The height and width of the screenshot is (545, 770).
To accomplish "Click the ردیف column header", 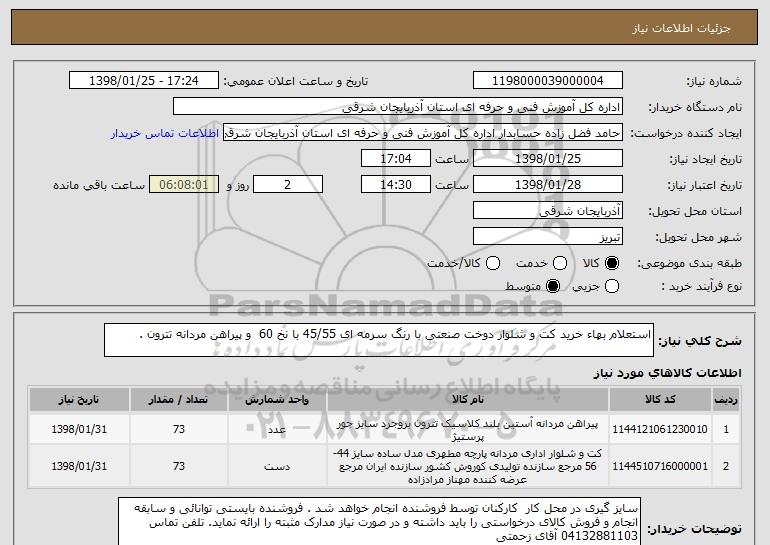I will (726, 400).
